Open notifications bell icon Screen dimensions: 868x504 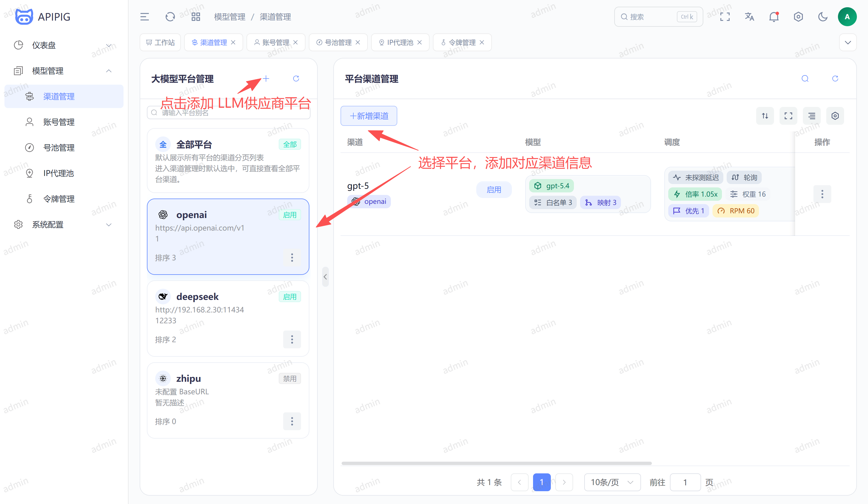pyautogui.click(x=774, y=16)
